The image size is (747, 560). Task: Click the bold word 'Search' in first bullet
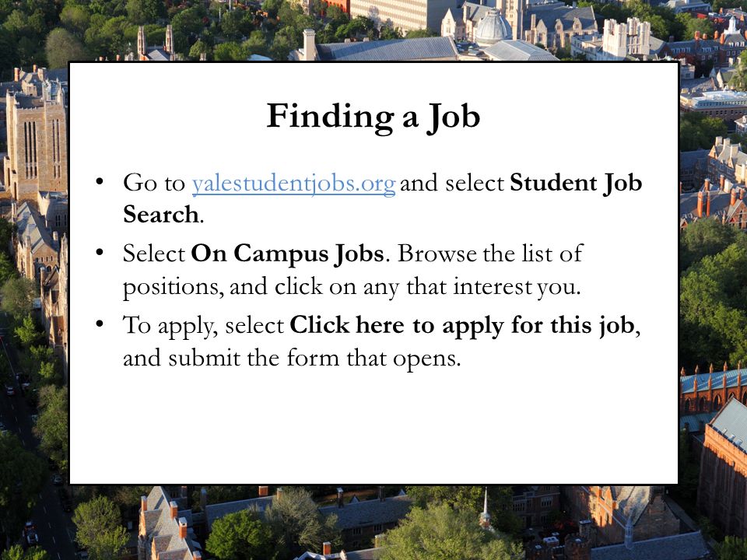161,214
